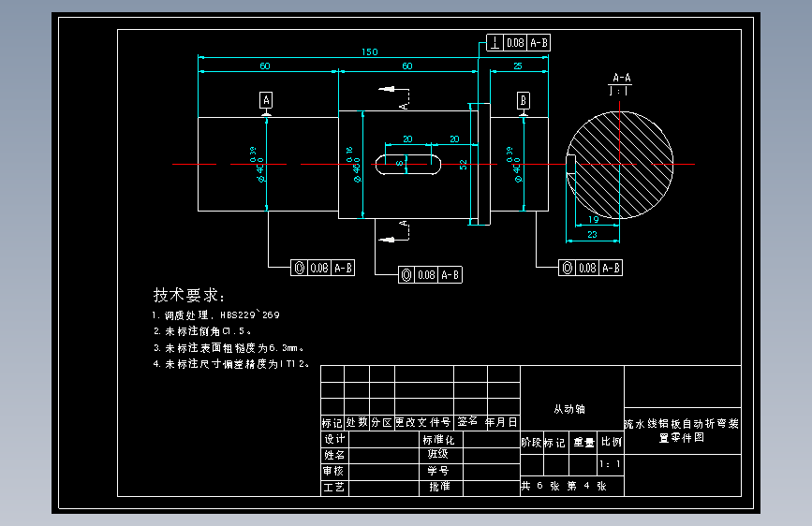
Task: Click the 19 dimension under section circle
Action: pyautogui.click(x=594, y=220)
